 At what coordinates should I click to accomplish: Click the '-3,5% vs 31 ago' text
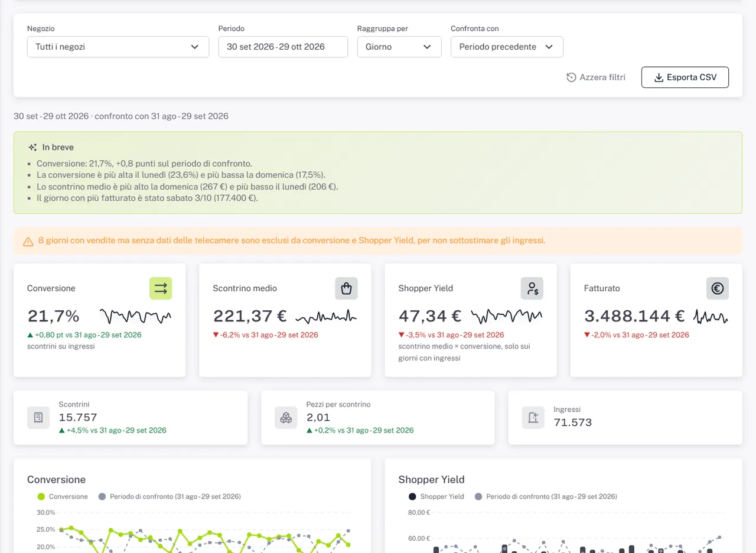tap(451, 335)
